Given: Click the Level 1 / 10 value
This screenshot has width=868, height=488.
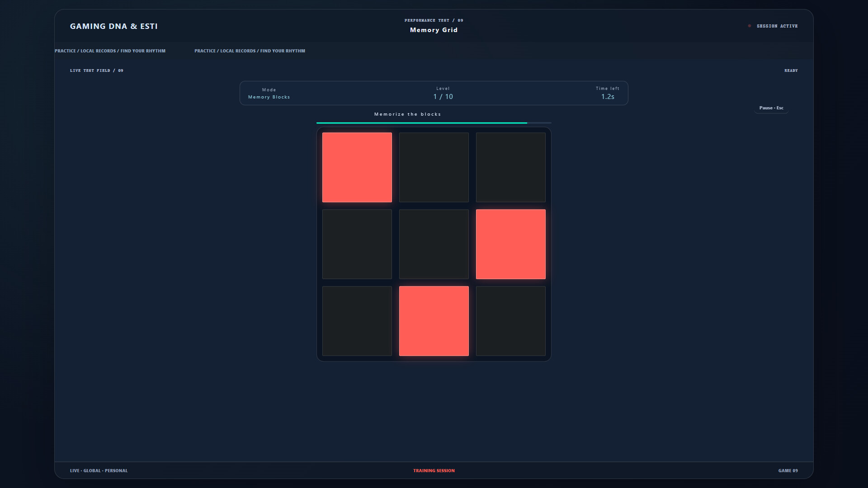Looking at the screenshot, I should click(x=443, y=97).
